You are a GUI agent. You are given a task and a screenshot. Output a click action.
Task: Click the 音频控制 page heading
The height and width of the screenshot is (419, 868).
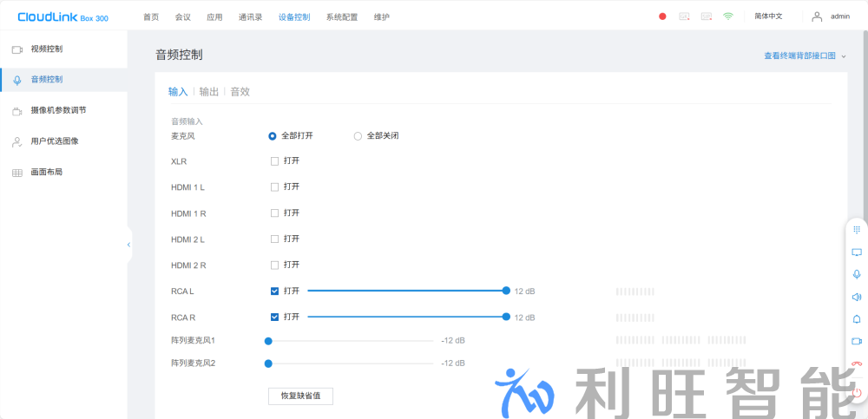point(179,56)
